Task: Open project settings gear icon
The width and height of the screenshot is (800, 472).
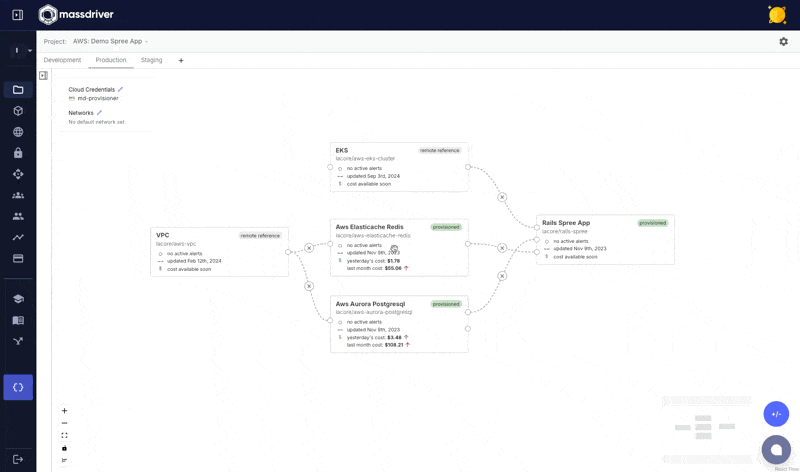Action: pyautogui.click(x=783, y=41)
